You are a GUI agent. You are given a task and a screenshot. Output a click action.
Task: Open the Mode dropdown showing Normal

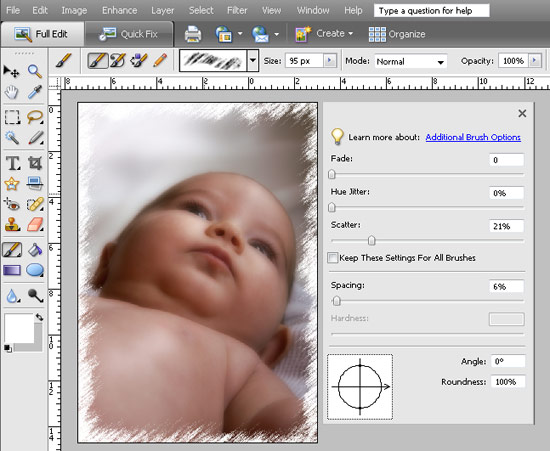click(411, 62)
